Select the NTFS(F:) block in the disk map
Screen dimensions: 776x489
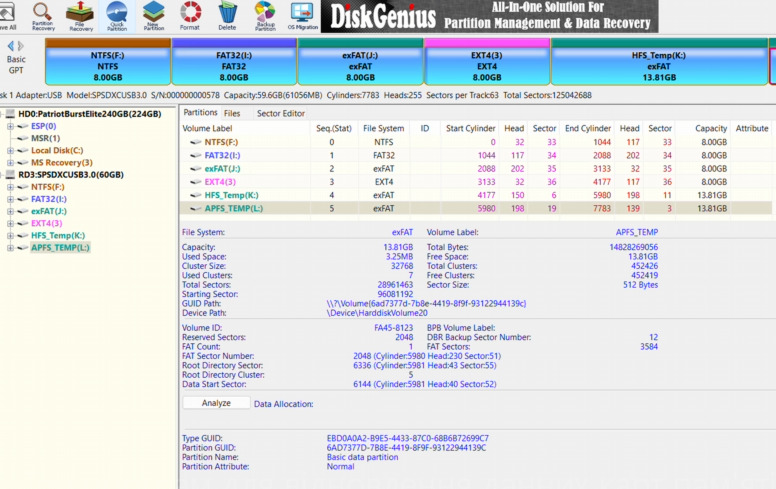(107, 62)
